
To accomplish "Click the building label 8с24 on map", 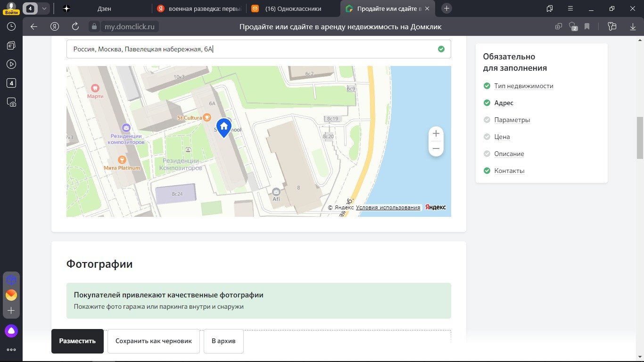I will click(177, 194).
